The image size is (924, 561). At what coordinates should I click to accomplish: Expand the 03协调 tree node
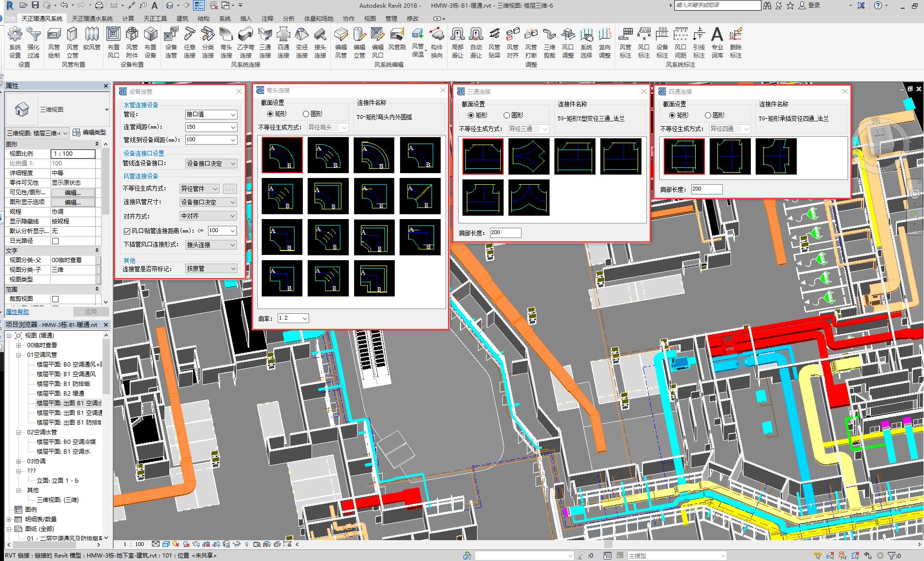click(x=19, y=461)
